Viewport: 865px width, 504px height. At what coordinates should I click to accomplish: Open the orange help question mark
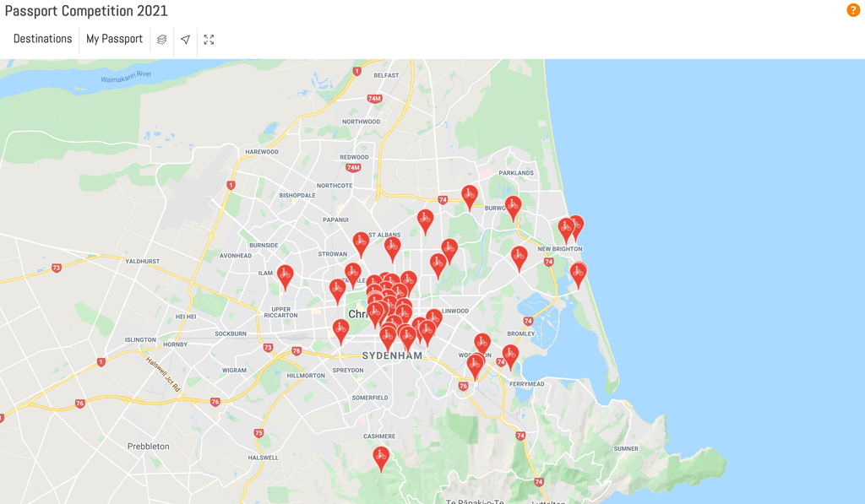point(852,10)
